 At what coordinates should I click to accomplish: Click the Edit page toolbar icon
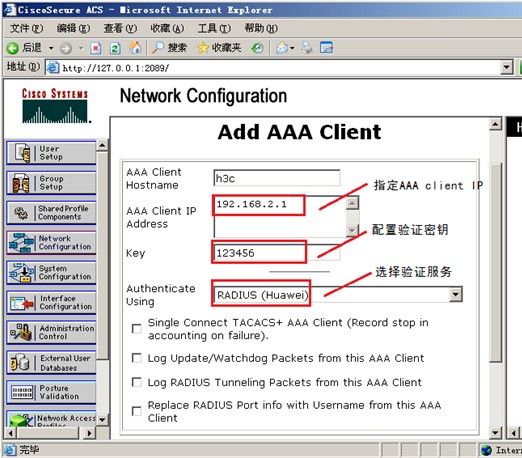(326, 48)
